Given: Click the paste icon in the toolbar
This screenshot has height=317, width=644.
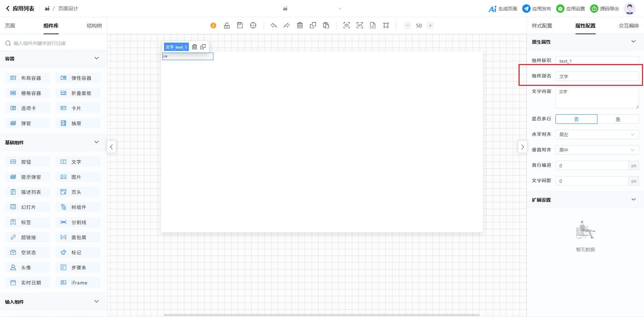Looking at the screenshot, I should click(x=326, y=25).
